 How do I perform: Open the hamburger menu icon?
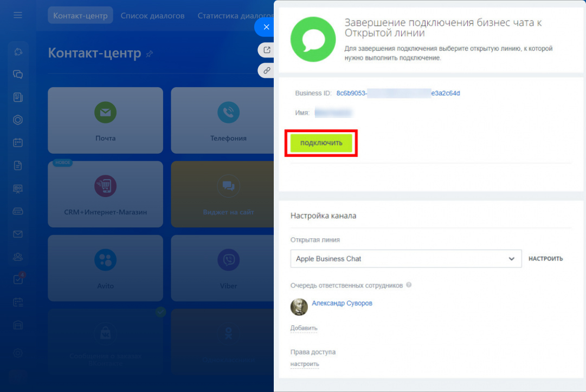pos(17,15)
